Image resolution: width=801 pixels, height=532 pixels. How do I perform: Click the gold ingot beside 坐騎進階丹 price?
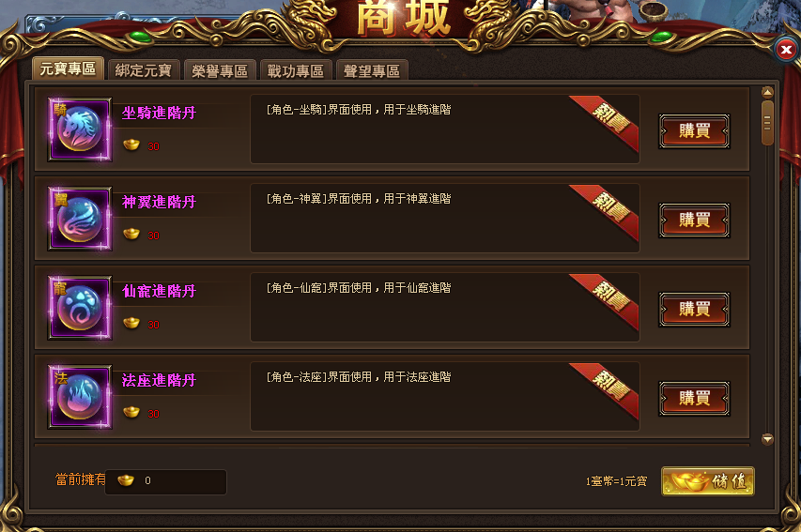pos(131,145)
